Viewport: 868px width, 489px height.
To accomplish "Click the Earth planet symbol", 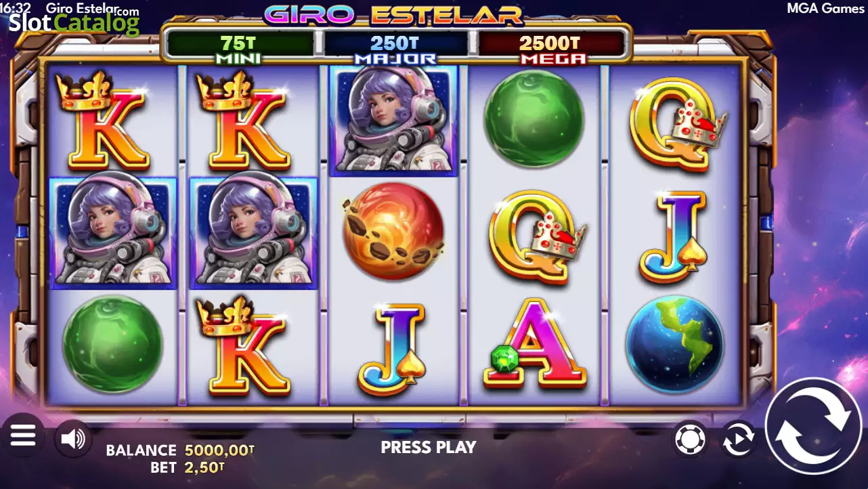I will (x=674, y=346).
